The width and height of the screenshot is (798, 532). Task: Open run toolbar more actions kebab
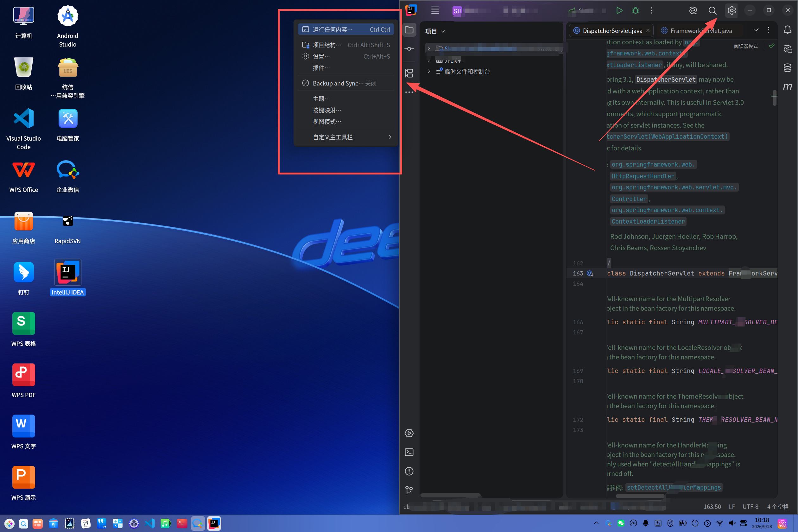651,10
